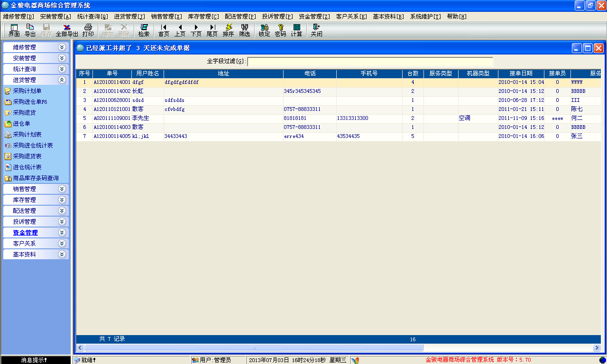Open 采购进仓统计表 report
This screenshot has width=607, height=364.
pyautogui.click(x=28, y=146)
